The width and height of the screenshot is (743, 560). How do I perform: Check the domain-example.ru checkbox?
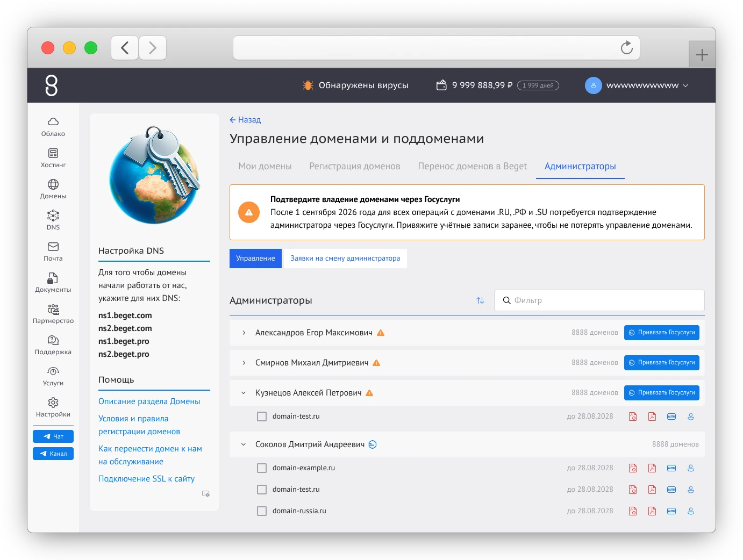tap(262, 468)
